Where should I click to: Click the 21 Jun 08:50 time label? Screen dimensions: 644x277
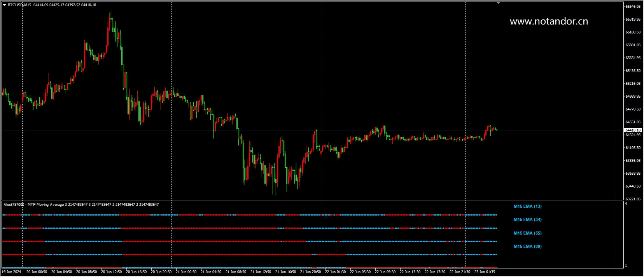click(236, 272)
